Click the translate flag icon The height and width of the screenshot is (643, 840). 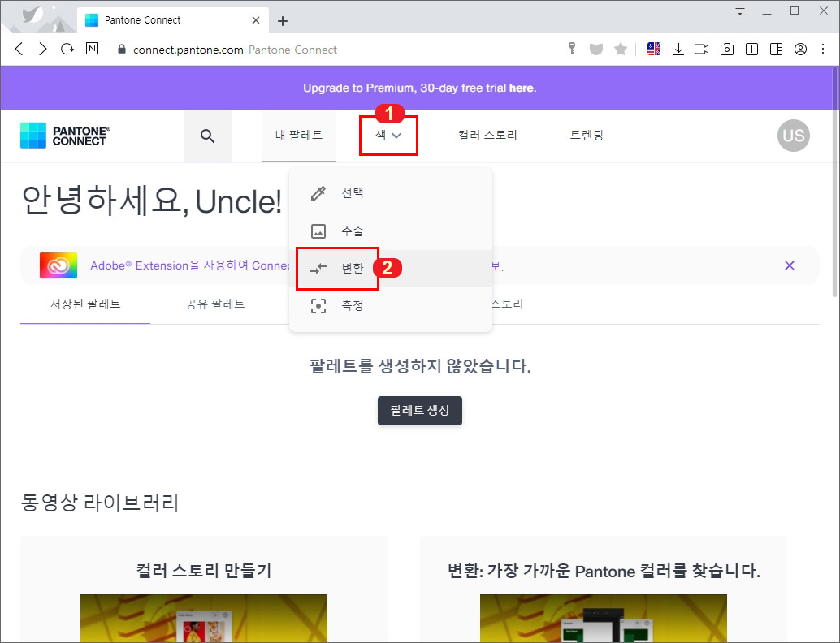click(x=654, y=50)
